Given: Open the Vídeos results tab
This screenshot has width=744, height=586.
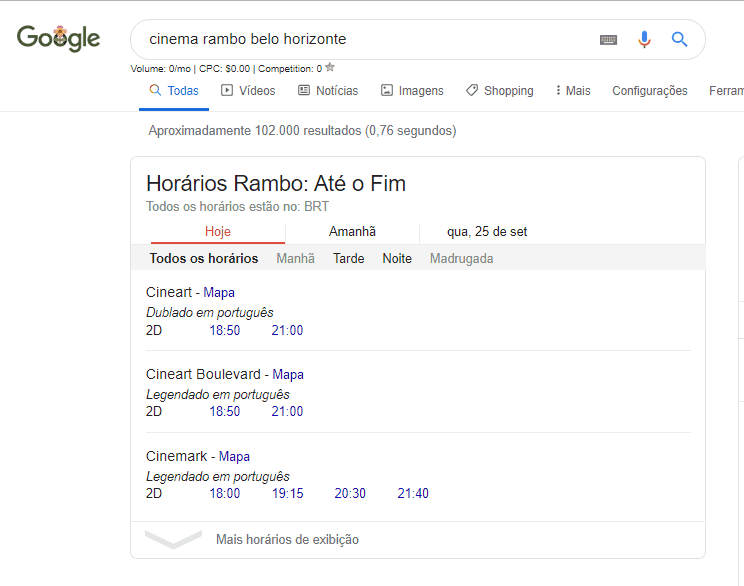Looking at the screenshot, I should coord(248,91).
